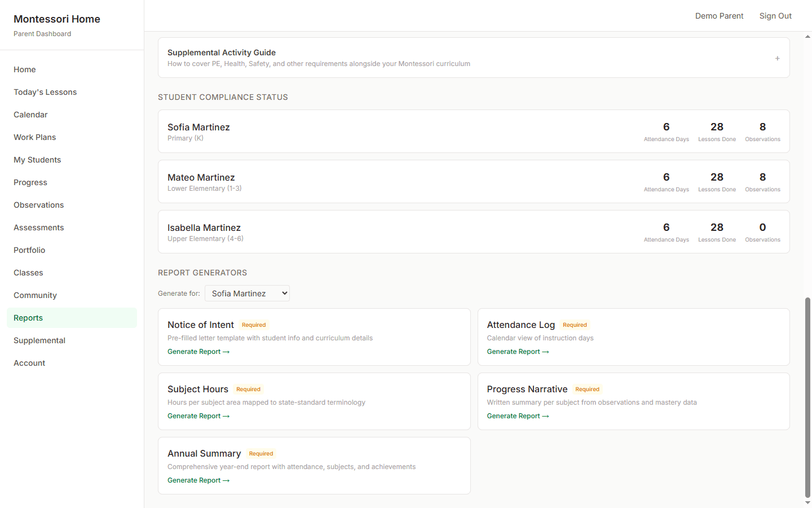Open the Work Plans page
This screenshot has width=812, height=508.
(x=34, y=137)
